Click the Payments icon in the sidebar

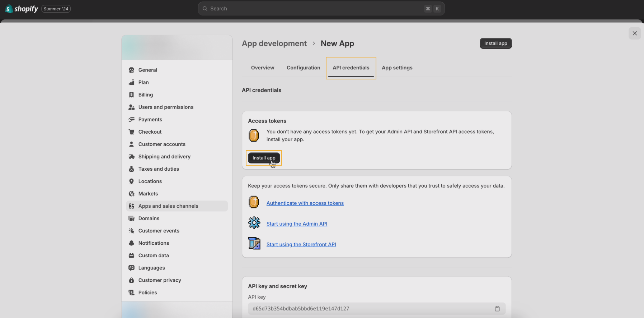click(131, 120)
